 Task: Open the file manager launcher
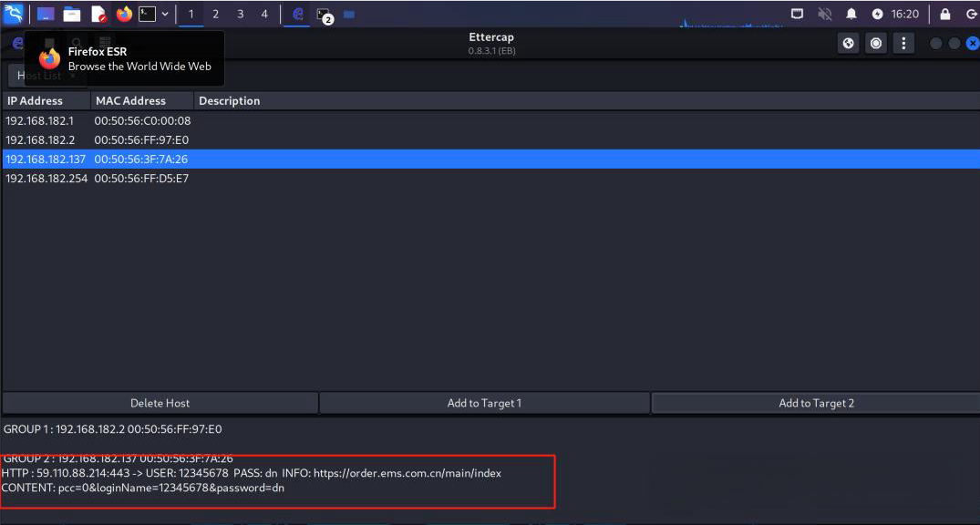point(73,14)
